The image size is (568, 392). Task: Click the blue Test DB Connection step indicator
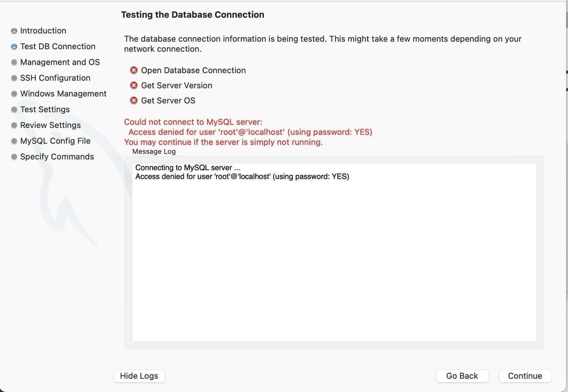(x=14, y=47)
